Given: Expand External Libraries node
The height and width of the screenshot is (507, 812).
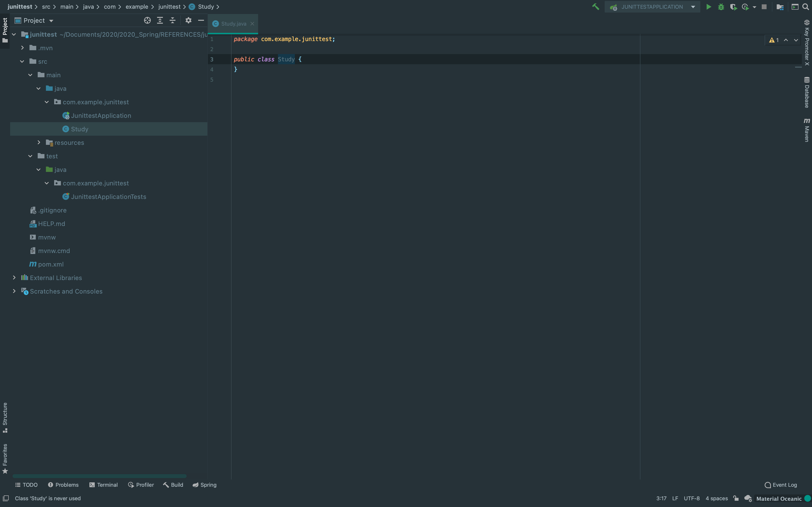Looking at the screenshot, I should tap(14, 278).
